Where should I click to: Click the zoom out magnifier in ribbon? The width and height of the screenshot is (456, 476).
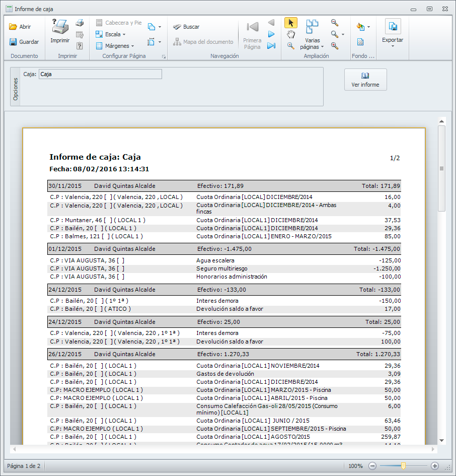pos(335,23)
